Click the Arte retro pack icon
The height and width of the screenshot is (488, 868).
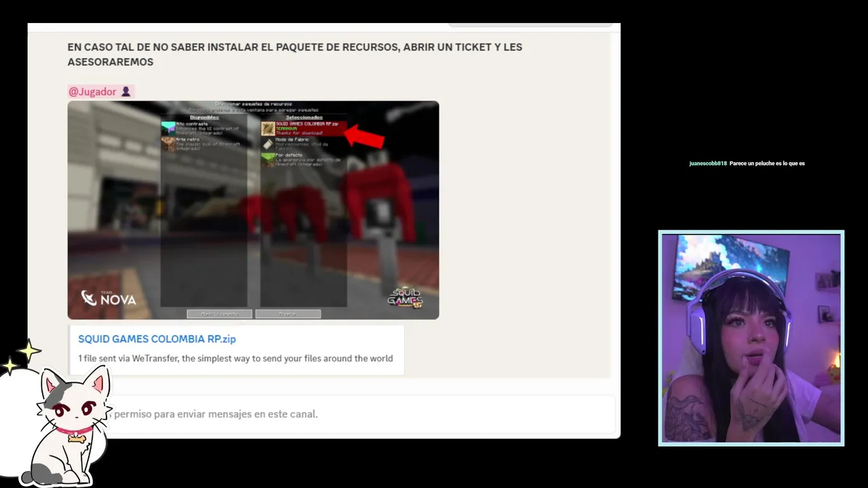168,144
